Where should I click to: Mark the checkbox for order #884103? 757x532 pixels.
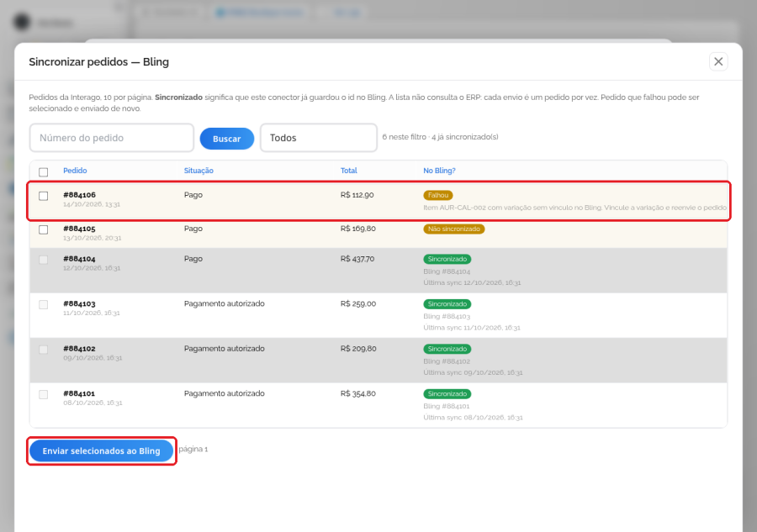44,304
